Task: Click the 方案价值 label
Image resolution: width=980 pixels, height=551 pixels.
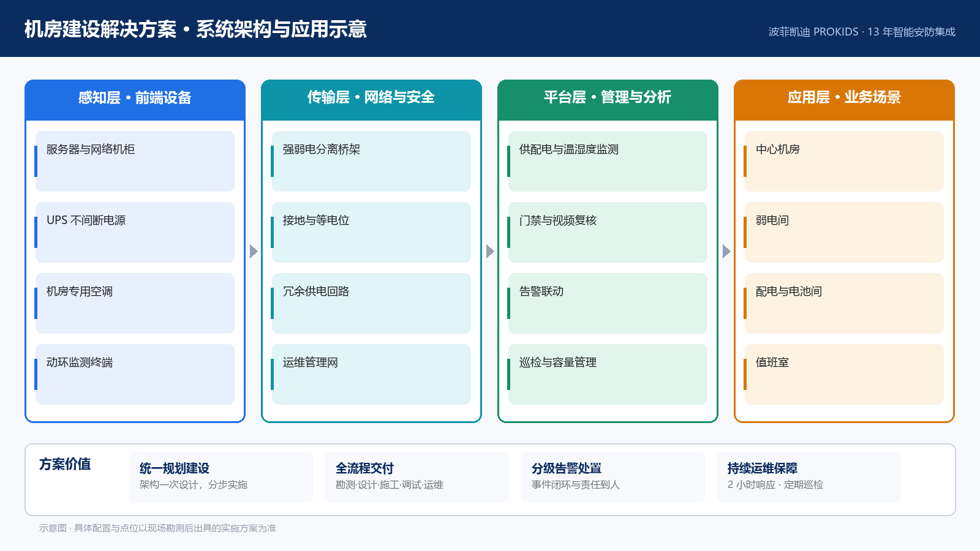Action: pos(65,464)
